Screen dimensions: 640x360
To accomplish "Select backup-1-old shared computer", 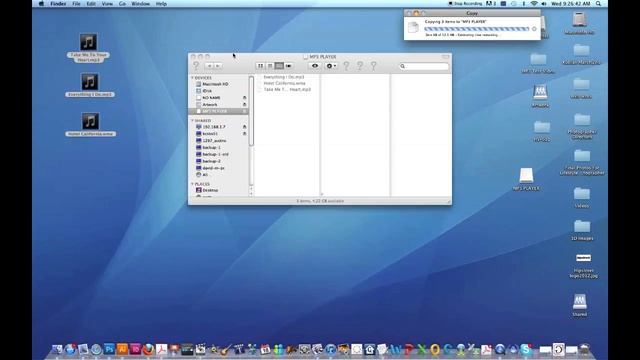I will 219,154.
